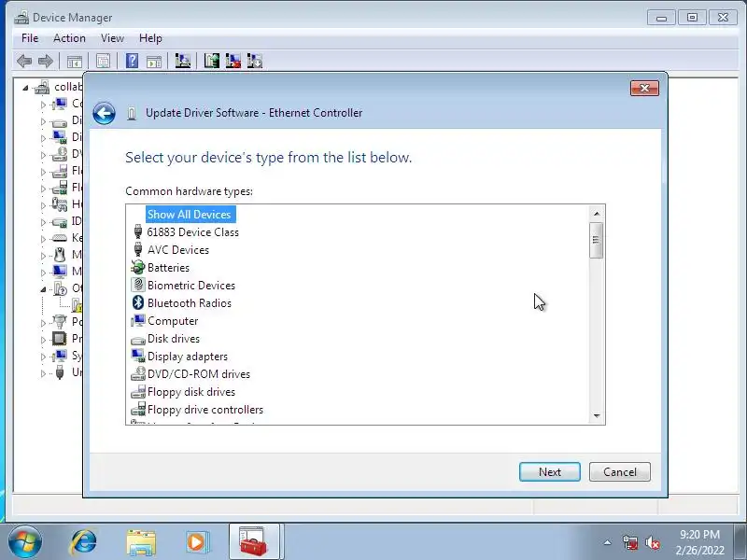Image resolution: width=747 pixels, height=560 pixels.
Task: Go back using the blue wizard arrow
Action: click(x=104, y=113)
